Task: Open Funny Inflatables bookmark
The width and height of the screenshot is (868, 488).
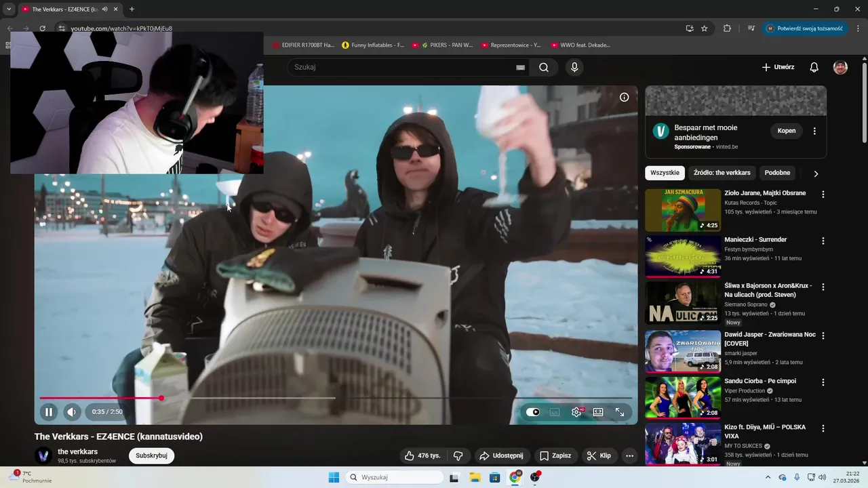Action: click(373, 45)
